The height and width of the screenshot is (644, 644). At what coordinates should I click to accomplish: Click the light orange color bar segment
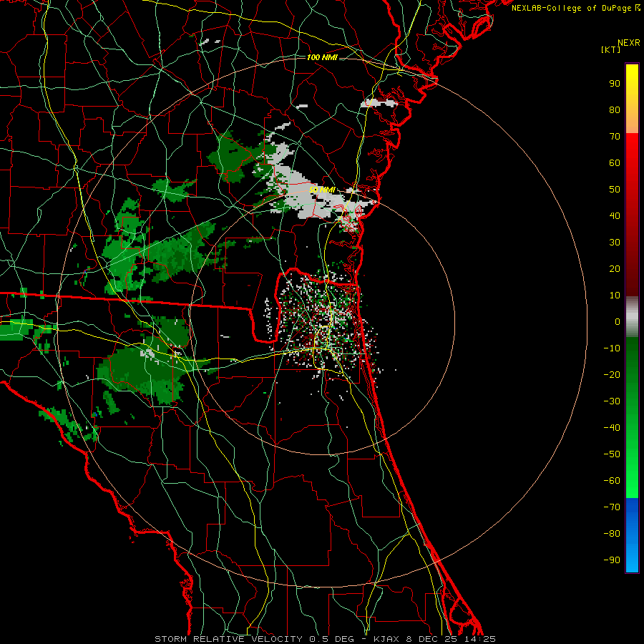click(632, 123)
